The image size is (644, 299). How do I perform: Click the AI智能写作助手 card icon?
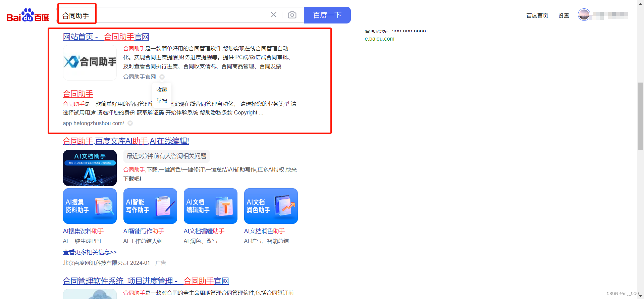tap(150, 206)
